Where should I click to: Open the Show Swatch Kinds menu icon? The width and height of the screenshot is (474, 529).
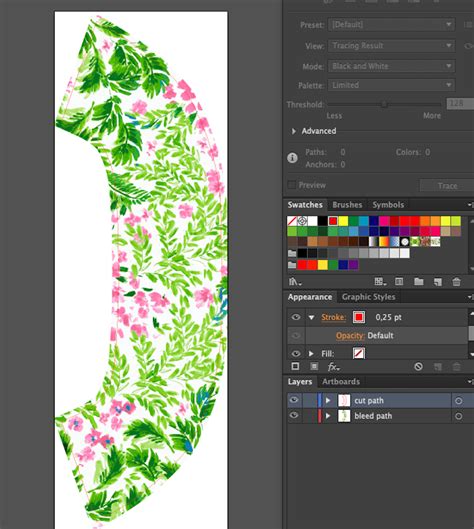380,282
